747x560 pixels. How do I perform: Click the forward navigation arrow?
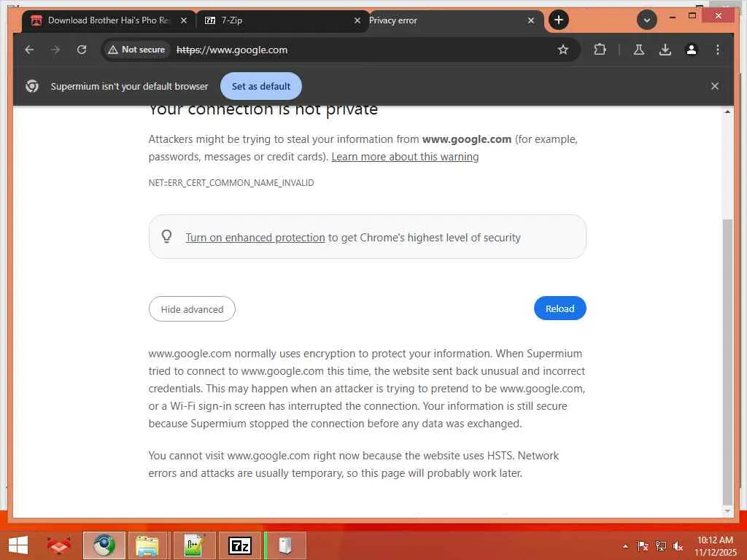55,50
